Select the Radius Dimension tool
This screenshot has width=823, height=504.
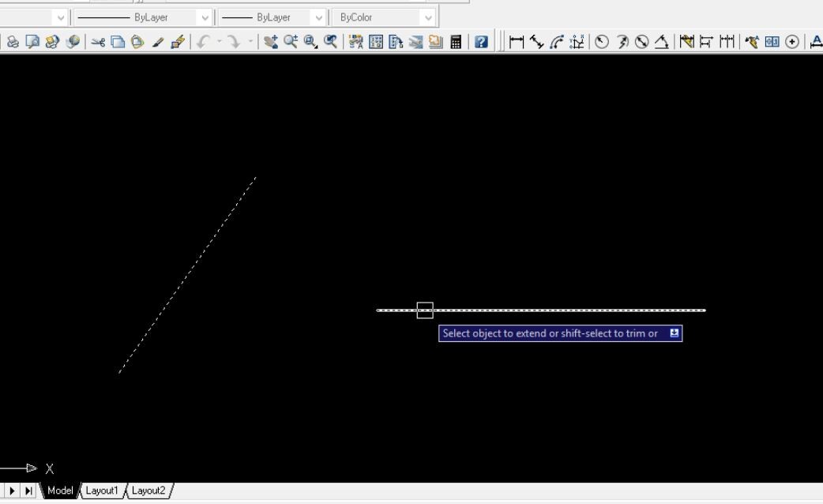click(x=601, y=43)
